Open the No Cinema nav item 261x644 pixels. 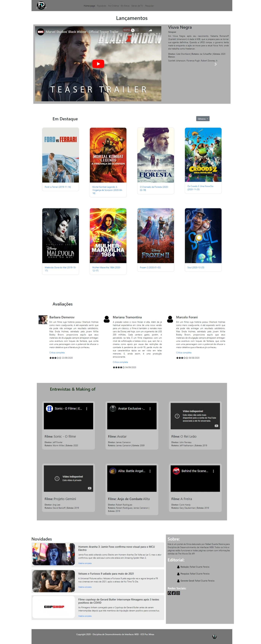point(113,6)
